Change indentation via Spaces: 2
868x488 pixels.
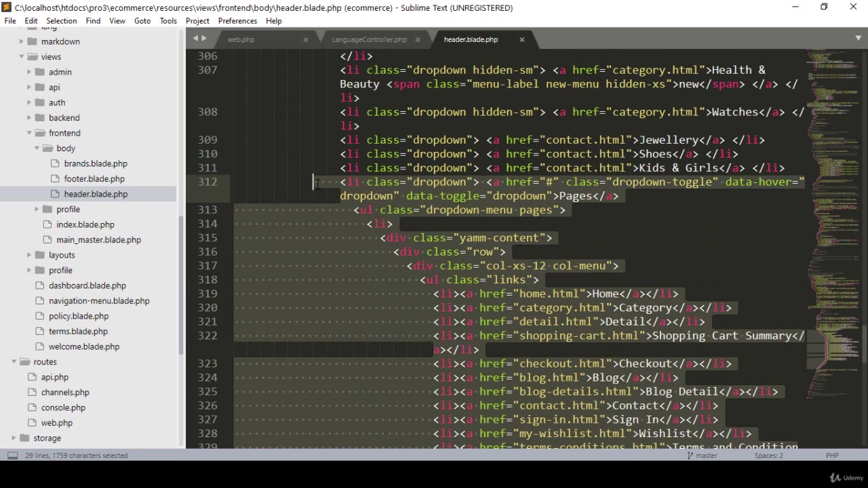tap(769, 455)
